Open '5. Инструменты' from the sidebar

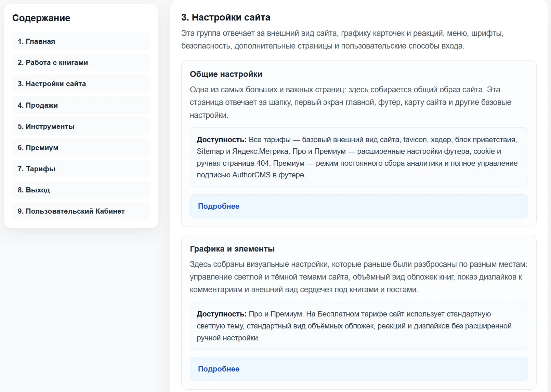pos(81,126)
